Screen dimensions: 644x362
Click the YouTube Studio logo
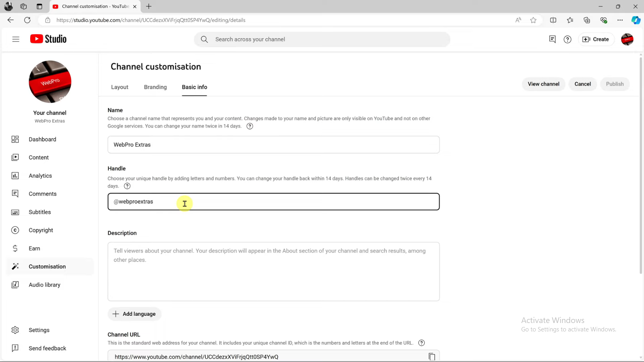pos(48,39)
